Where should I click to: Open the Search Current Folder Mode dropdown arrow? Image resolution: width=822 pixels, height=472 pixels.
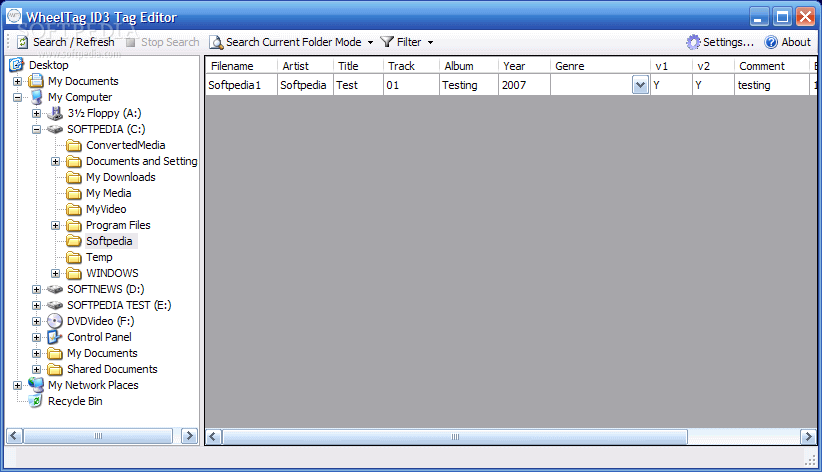(370, 42)
